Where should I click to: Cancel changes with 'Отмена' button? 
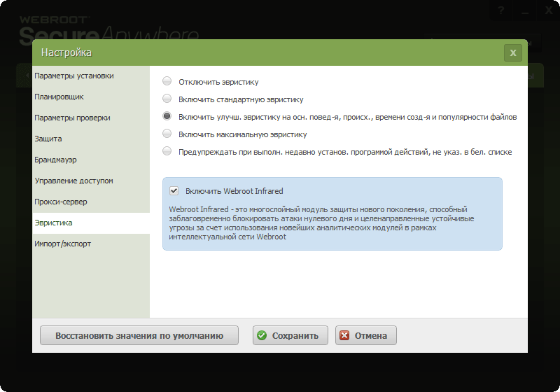(x=366, y=335)
